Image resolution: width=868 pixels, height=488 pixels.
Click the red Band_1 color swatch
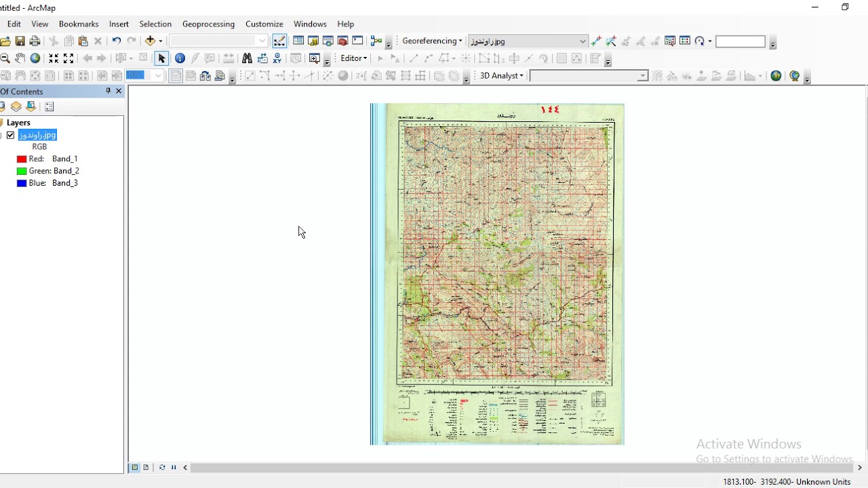coord(22,159)
